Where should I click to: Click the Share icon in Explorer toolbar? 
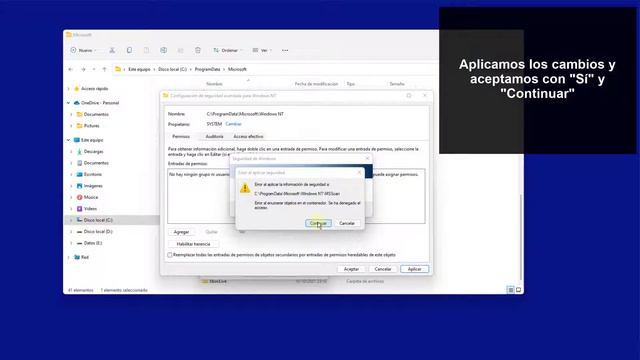[x=180, y=50]
